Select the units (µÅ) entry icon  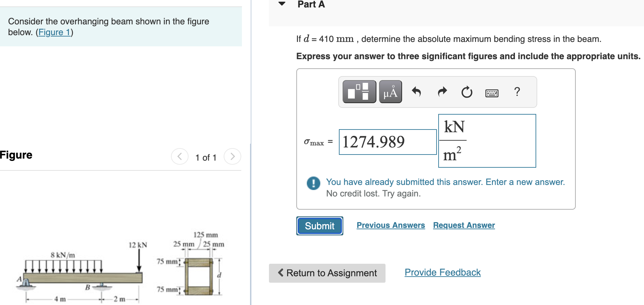tap(390, 91)
